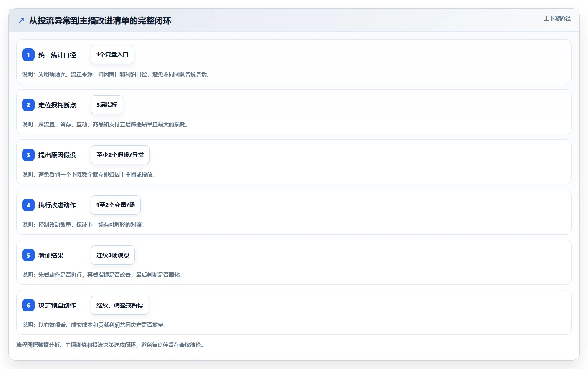
Task: Click the 继续、调整或暂停 chip
Action: click(x=120, y=305)
